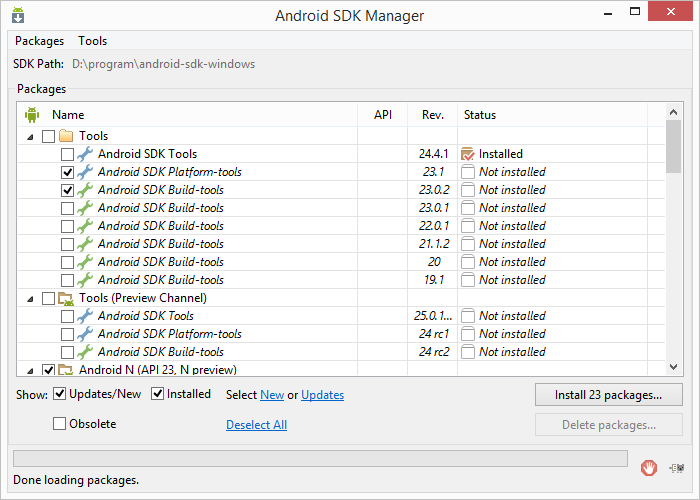Screen dimensions: 700x500
Task: Click wrench icon of Platform-tools 23.1
Action: pyautogui.click(x=85, y=172)
